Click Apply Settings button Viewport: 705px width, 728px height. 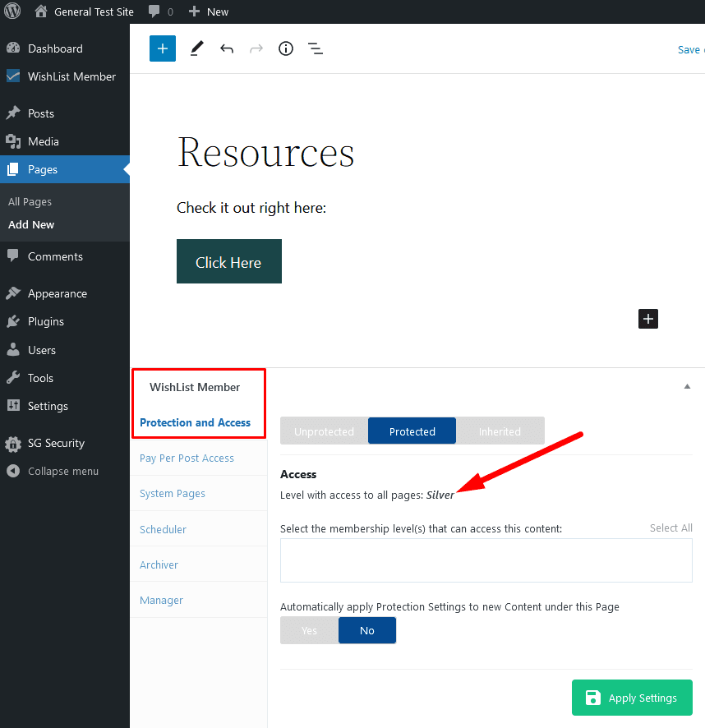point(632,698)
